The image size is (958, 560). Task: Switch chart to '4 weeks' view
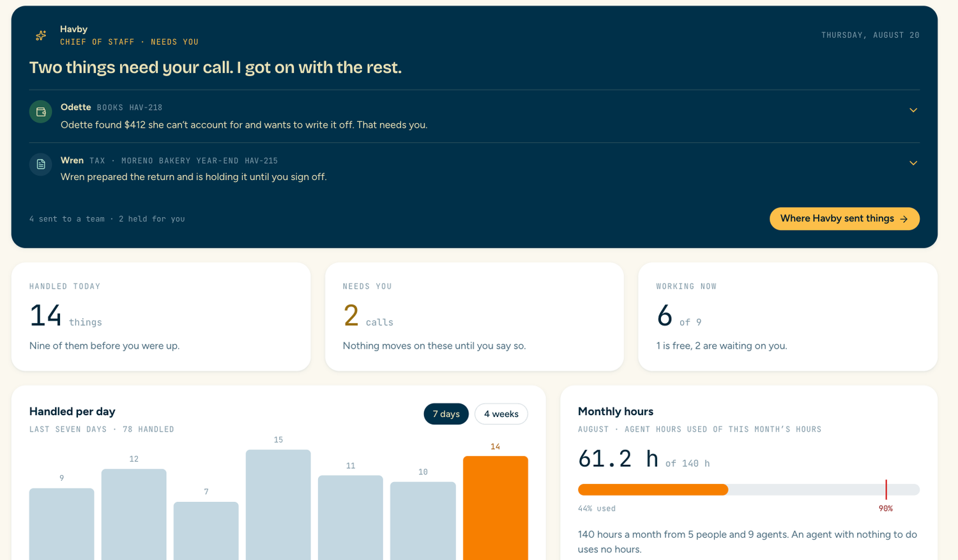point(501,414)
